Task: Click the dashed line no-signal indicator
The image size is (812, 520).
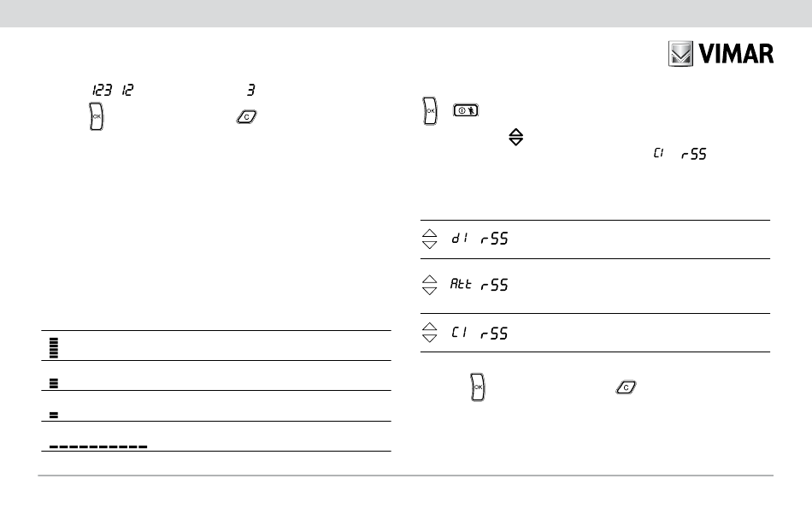Action: (x=98, y=446)
